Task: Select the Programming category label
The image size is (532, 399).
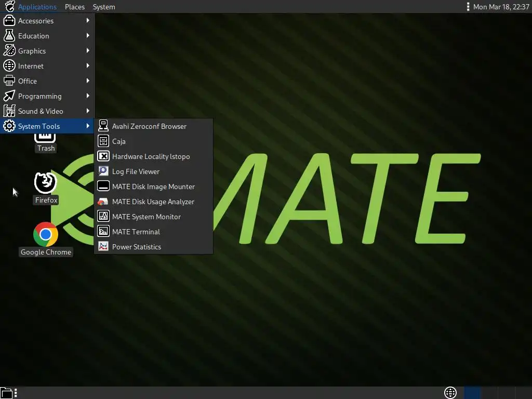Action: click(x=39, y=96)
